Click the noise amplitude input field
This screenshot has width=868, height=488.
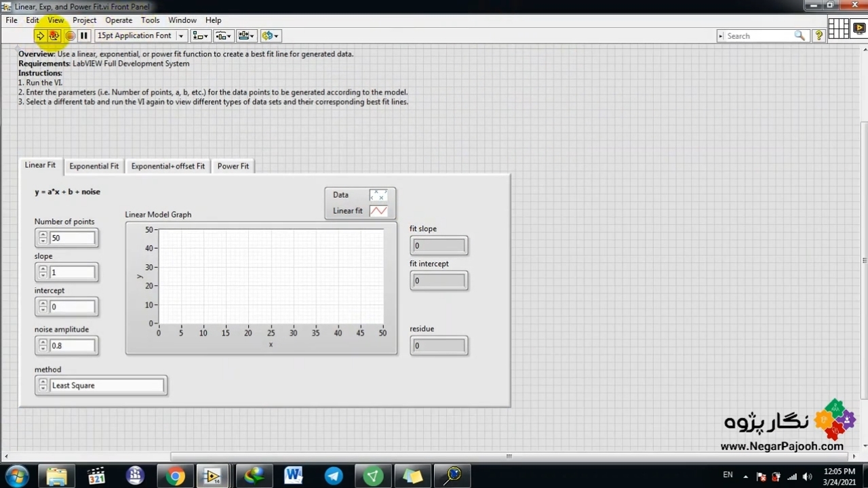[x=73, y=346]
